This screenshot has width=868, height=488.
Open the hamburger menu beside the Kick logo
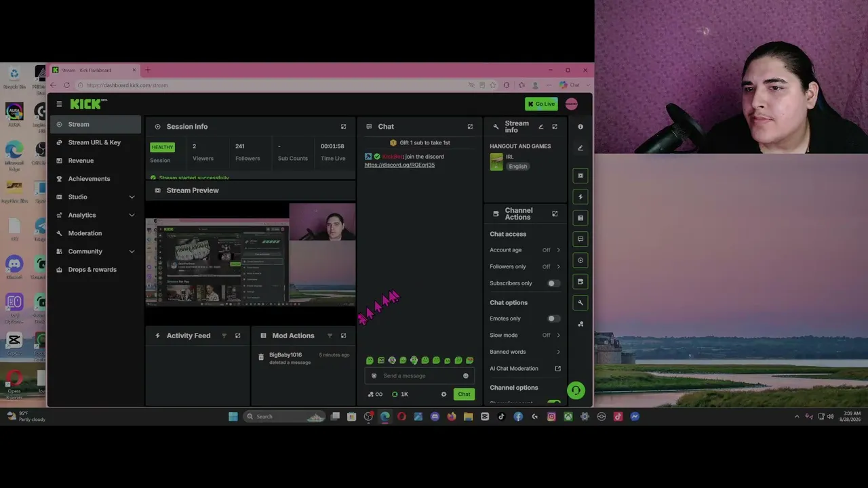(59, 104)
